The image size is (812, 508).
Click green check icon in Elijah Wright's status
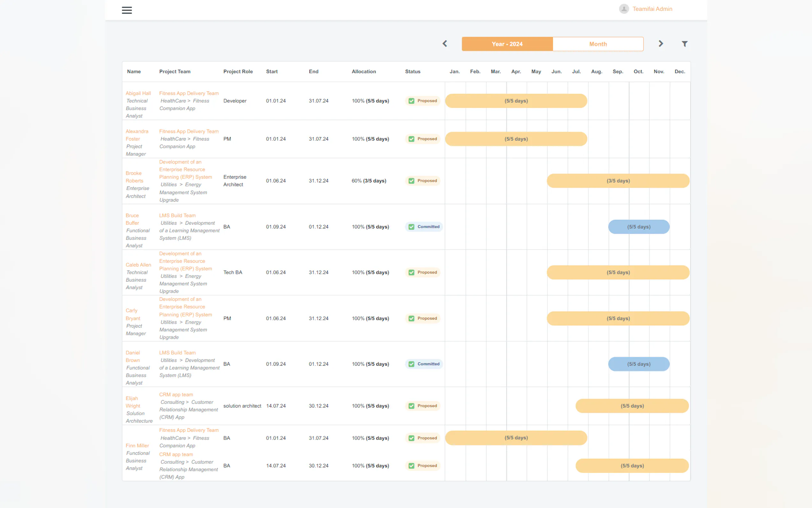tap(411, 406)
